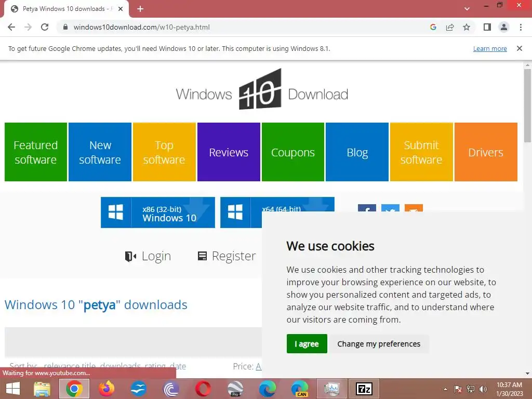
Task: Click the address bar URL
Action: [141, 27]
